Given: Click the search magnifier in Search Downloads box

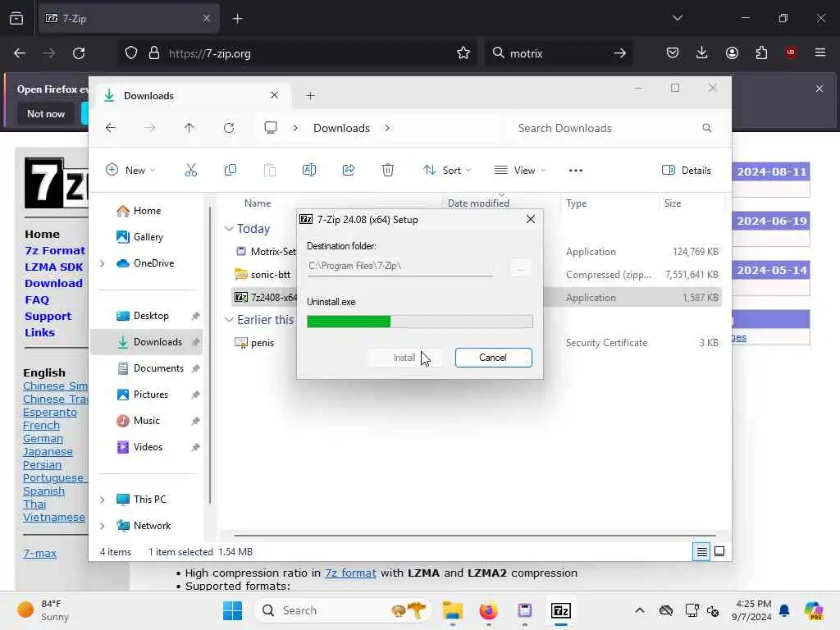Looking at the screenshot, I should [x=706, y=128].
